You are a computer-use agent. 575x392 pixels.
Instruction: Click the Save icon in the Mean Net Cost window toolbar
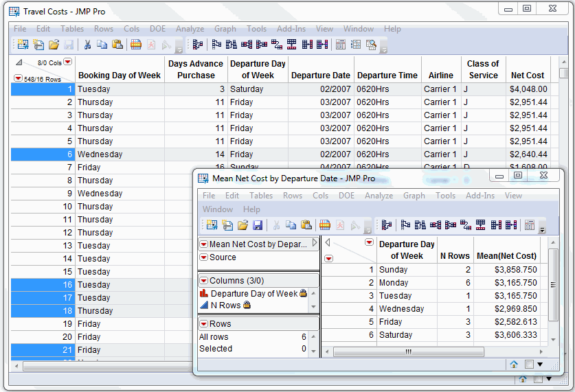coord(257,225)
